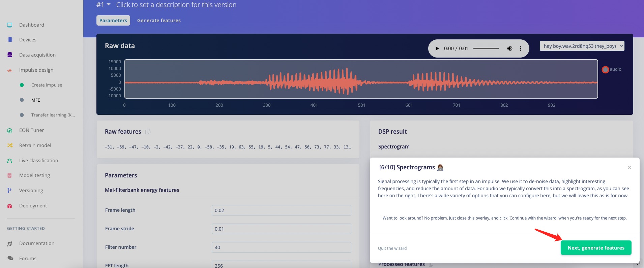Open the version #1 dropdown
Image resolution: width=644 pixels, height=268 pixels.
104,5
